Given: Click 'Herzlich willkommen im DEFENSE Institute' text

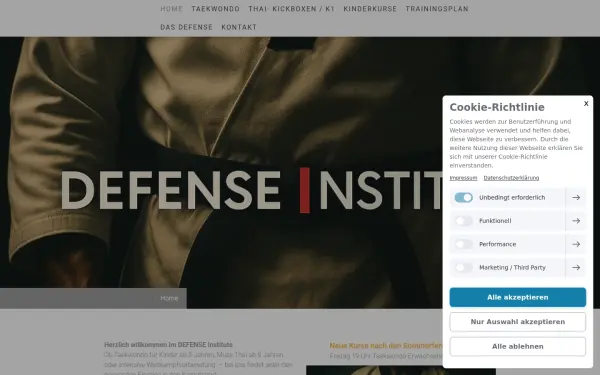Looking at the screenshot, I should [168, 344].
